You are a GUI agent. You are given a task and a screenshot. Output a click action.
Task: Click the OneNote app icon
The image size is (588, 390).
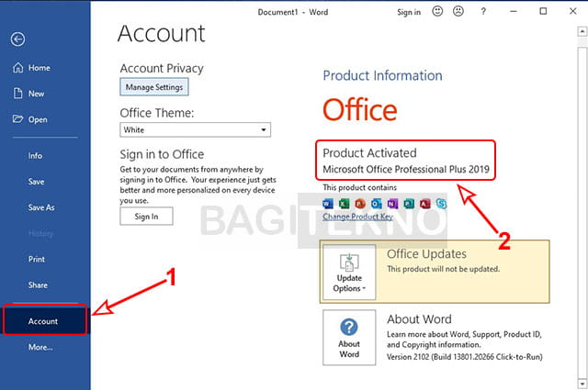click(x=392, y=204)
